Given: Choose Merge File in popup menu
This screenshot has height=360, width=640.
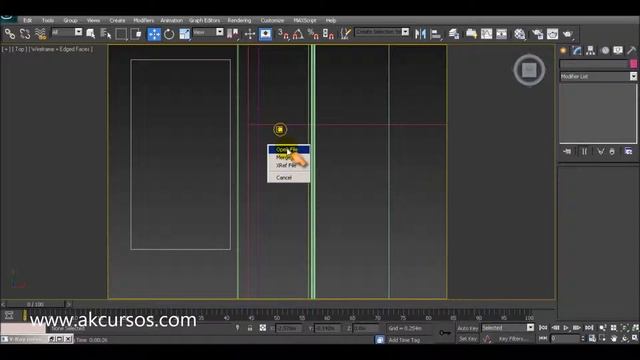Looking at the screenshot, I should click(x=289, y=157).
